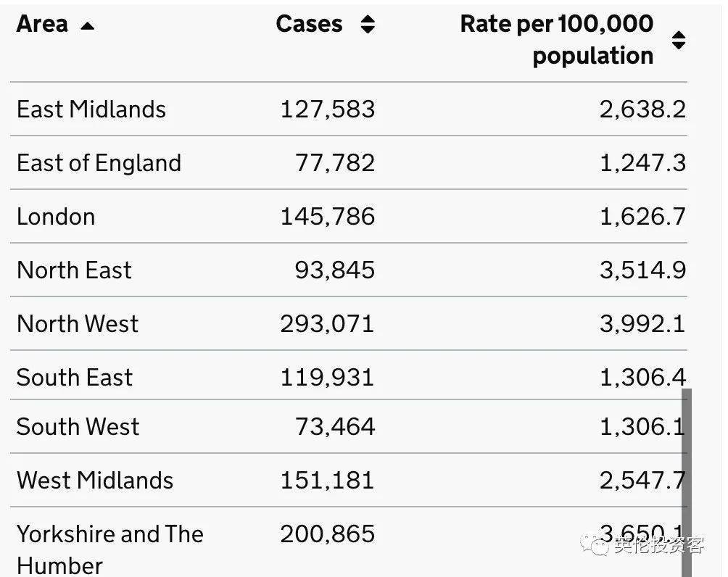Image resolution: width=728 pixels, height=577 pixels.
Task: Click the London area name
Action: click(x=56, y=217)
